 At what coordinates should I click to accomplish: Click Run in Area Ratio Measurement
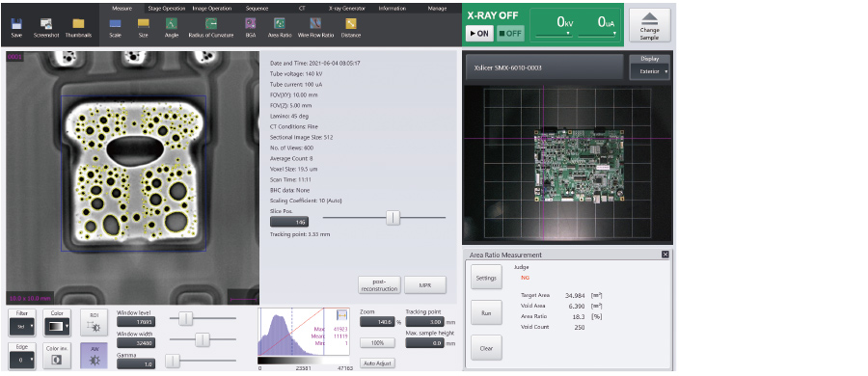487,313
